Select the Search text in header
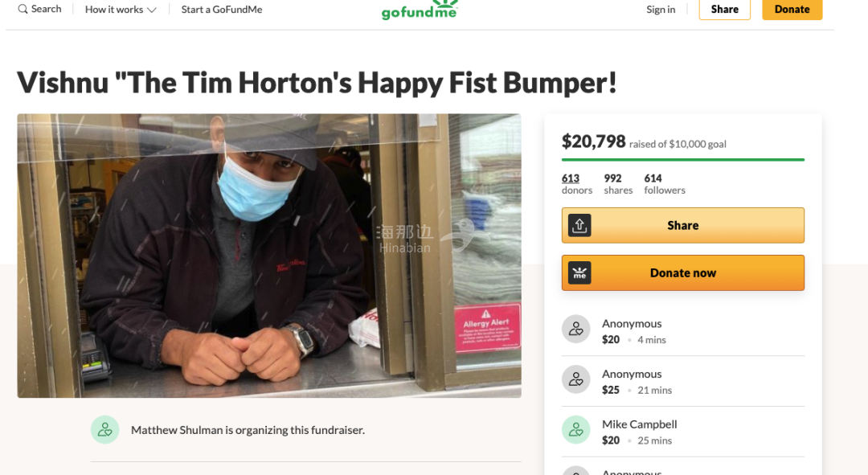Image resolution: width=868 pixels, height=475 pixels. click(47, 9)
